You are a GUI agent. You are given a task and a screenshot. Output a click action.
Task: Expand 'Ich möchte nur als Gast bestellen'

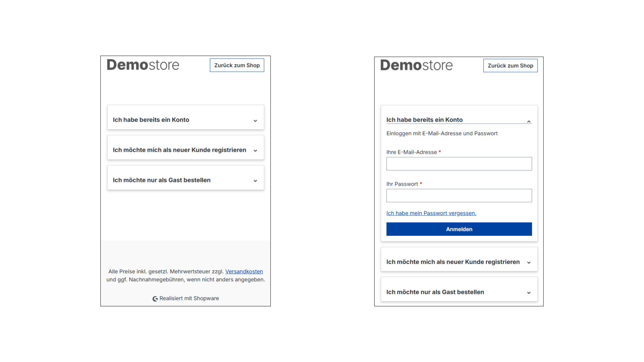click(x=161, y=180)
